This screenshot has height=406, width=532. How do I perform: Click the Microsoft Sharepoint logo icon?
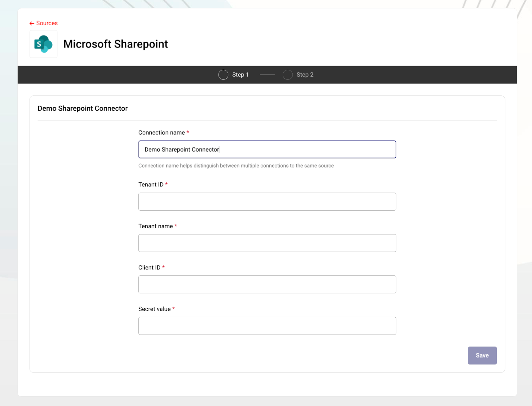(44, 44)
